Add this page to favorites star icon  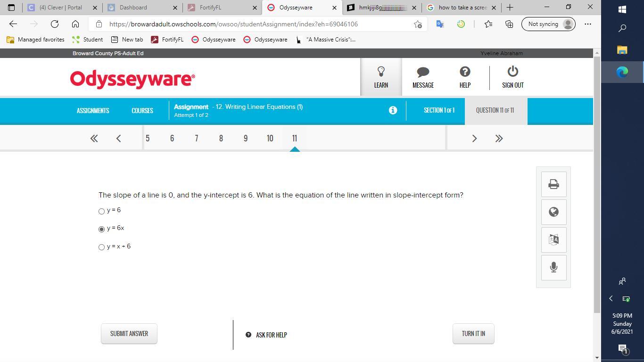click(x=418, y=24)
